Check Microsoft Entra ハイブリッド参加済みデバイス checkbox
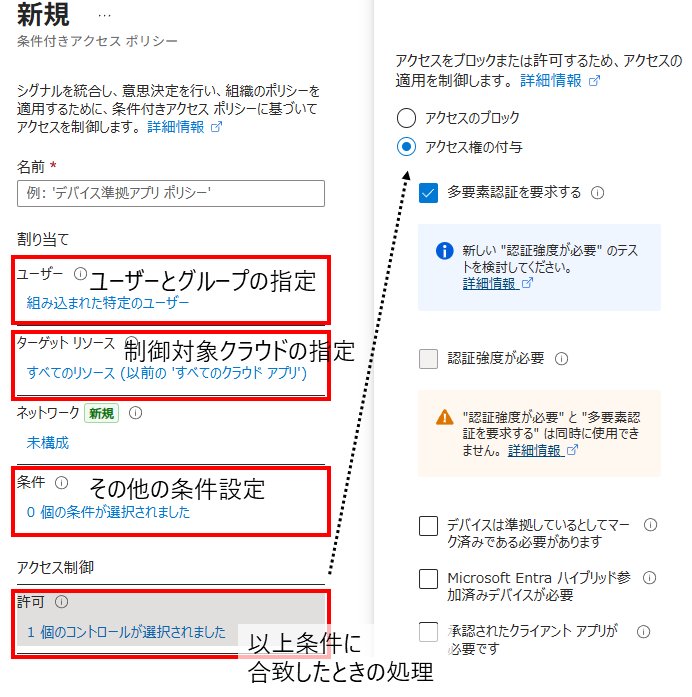Screen dimensions: 692x697 pyautogui.click(x=428, y=579)
